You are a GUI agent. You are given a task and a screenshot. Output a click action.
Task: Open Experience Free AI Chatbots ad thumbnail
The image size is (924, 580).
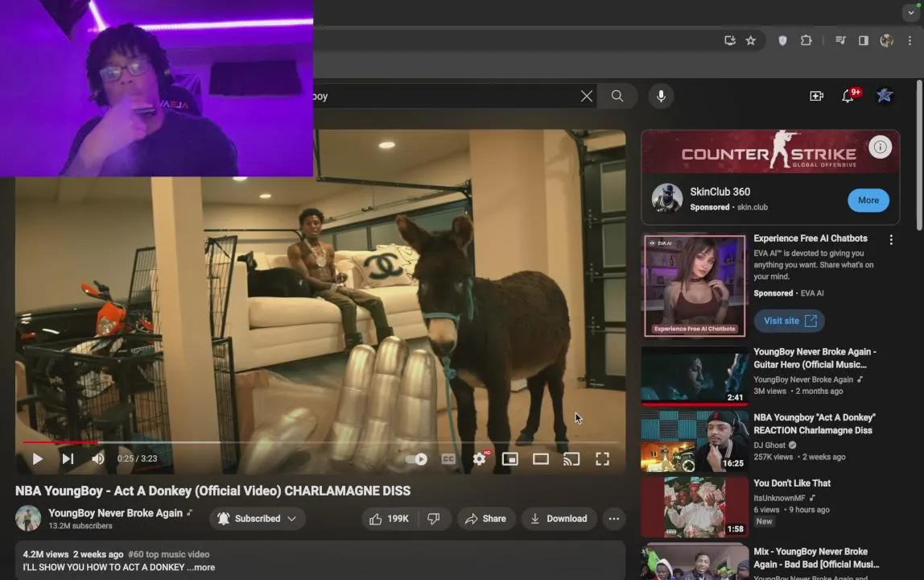[x=695, y=286]
